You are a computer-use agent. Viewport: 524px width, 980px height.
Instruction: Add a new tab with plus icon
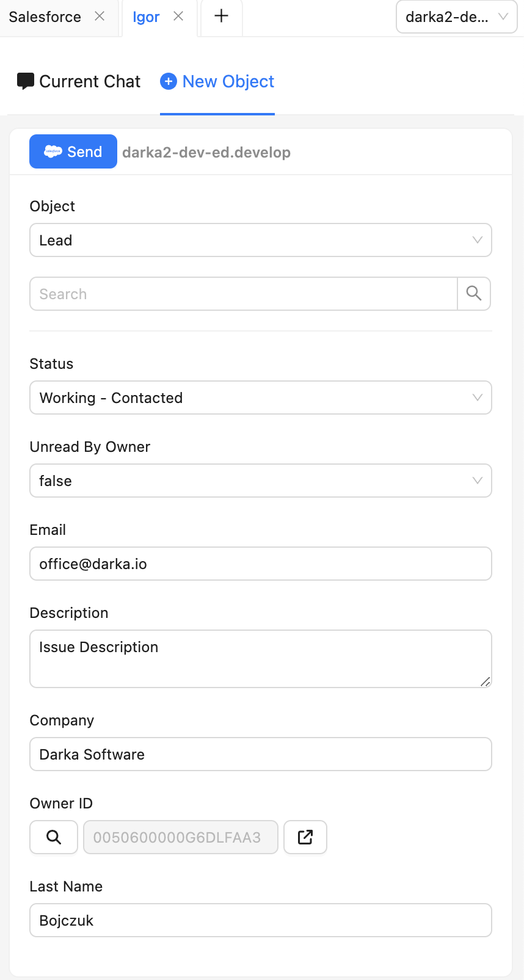tap(222, 16)
